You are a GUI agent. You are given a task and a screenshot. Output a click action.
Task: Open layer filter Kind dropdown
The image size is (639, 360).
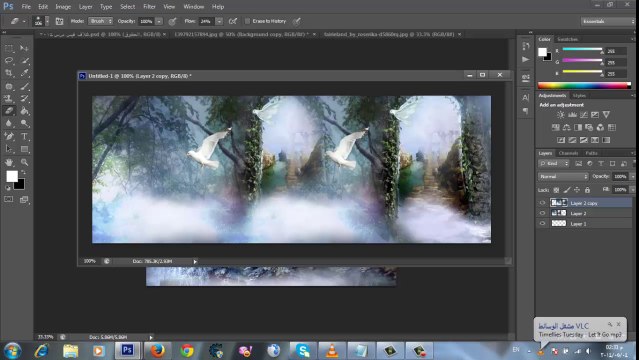coord(554,163)
